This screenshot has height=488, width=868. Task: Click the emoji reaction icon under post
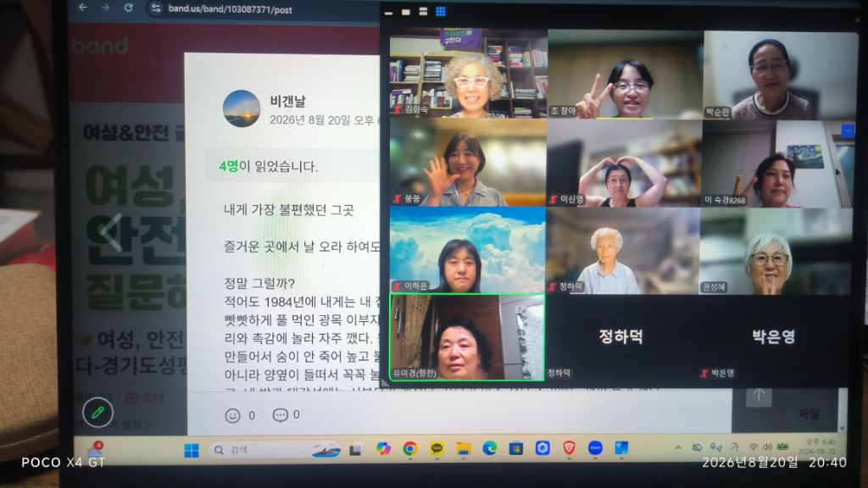232,415
